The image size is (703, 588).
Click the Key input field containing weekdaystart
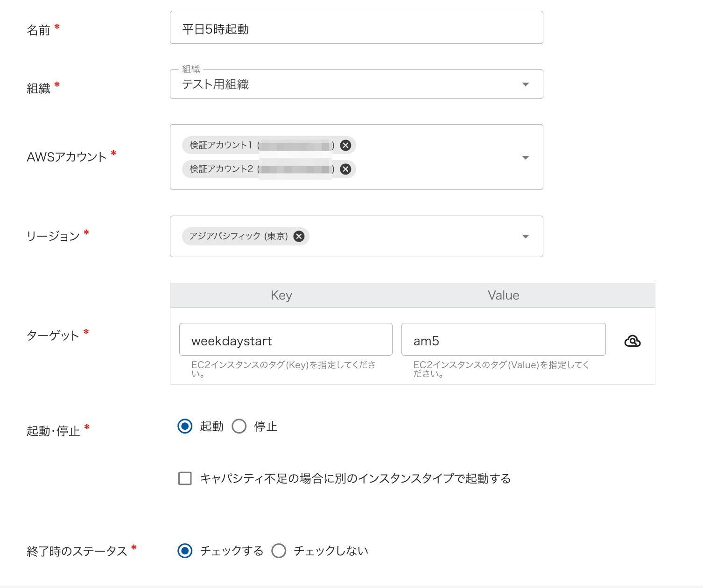[x=286, y=339]
